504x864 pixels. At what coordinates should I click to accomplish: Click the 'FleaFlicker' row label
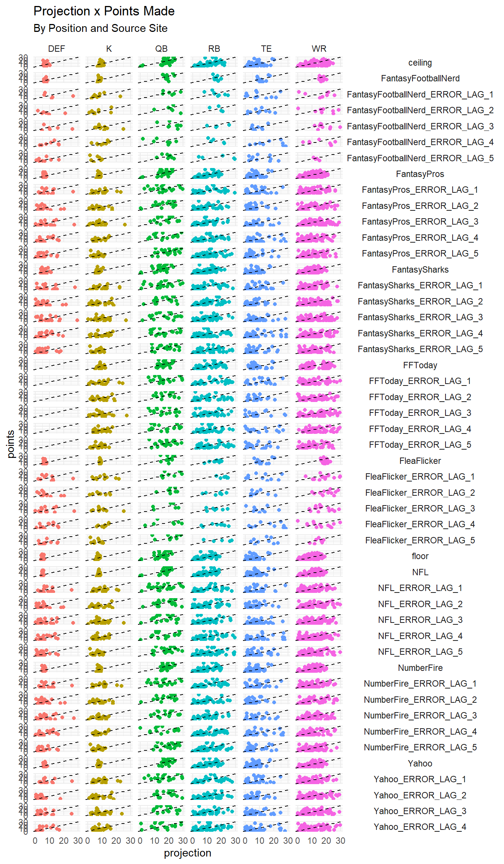(x=420, y=461)
